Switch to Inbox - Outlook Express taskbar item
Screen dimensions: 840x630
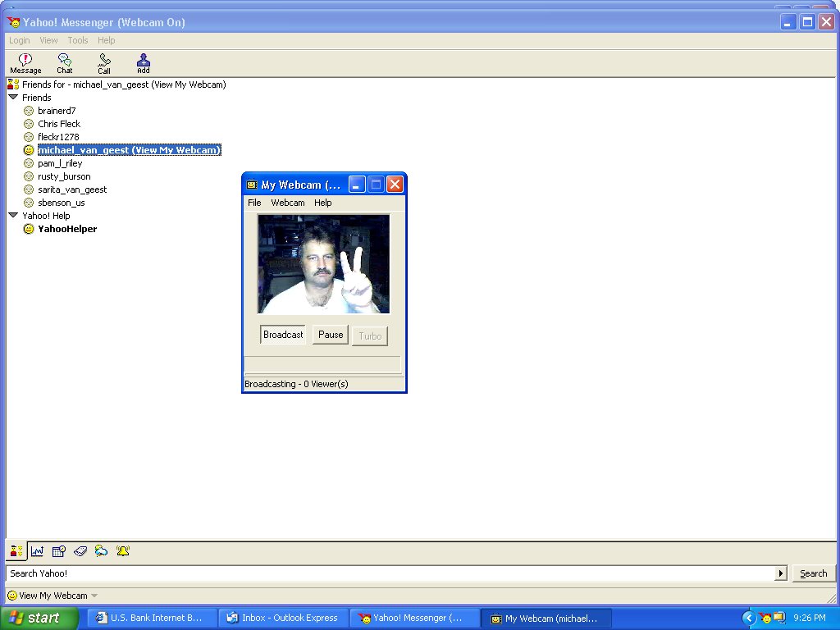point(283,618)
